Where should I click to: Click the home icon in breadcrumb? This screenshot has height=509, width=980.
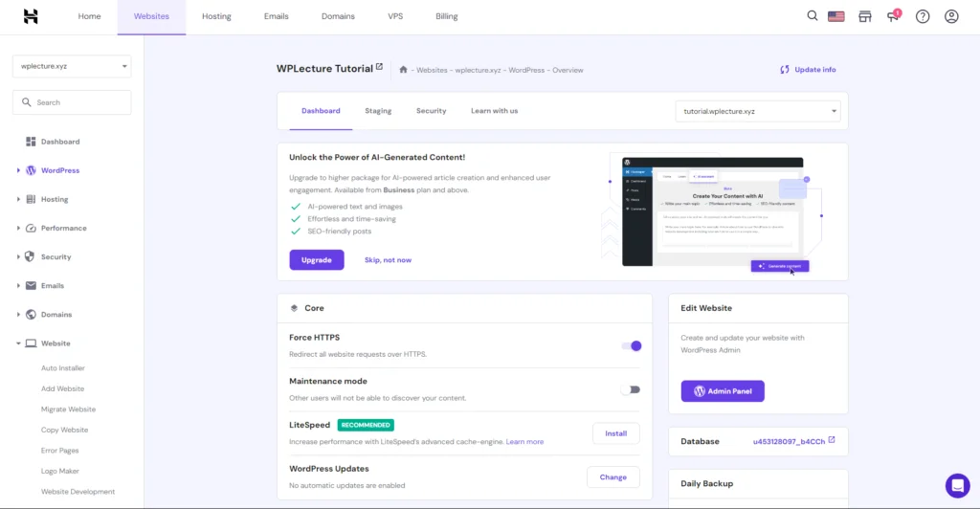point(403,70)
